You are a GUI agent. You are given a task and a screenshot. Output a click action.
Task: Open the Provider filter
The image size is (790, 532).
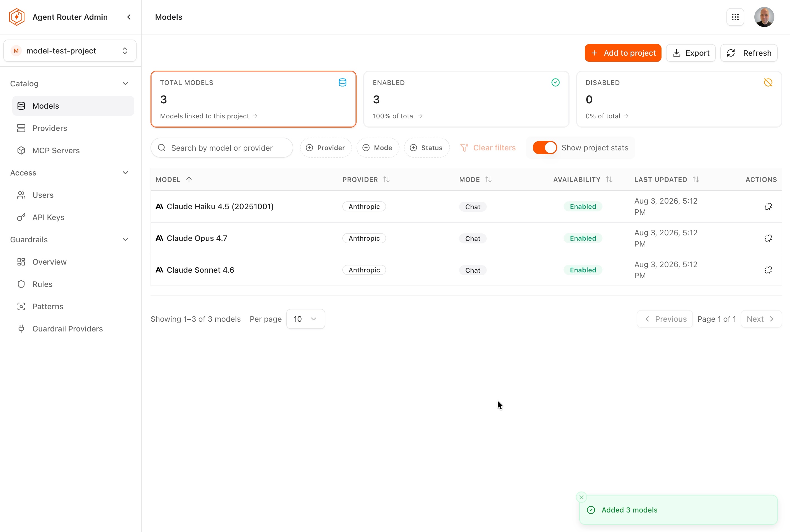coord(325,148)
